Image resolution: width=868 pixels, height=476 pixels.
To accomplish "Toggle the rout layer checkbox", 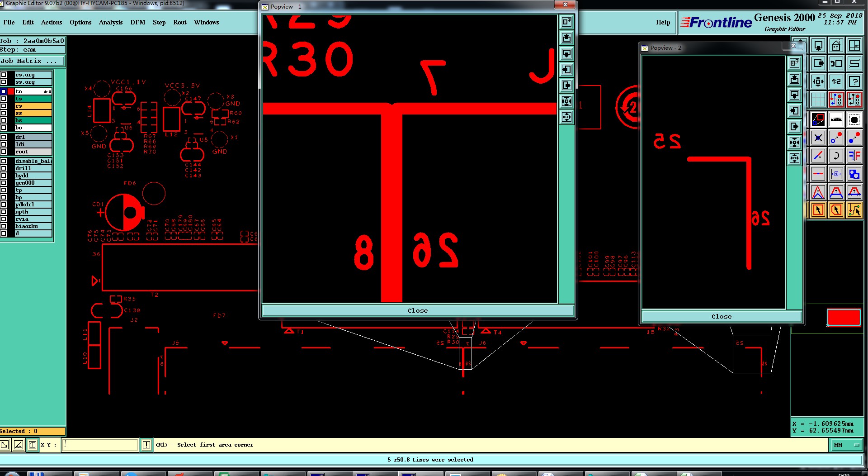I will click(x=4, y=152).
